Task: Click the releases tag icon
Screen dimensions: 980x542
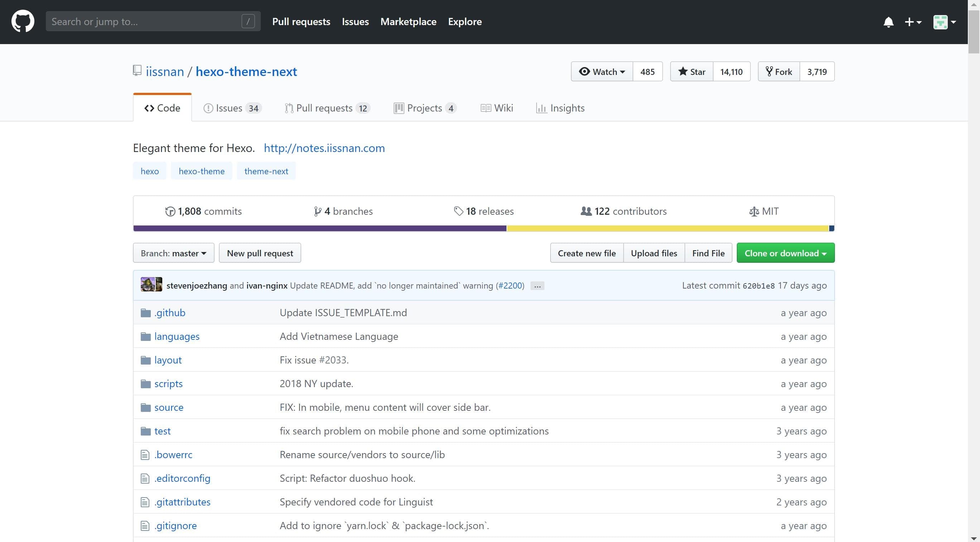Action: click(x=458, y=211)
